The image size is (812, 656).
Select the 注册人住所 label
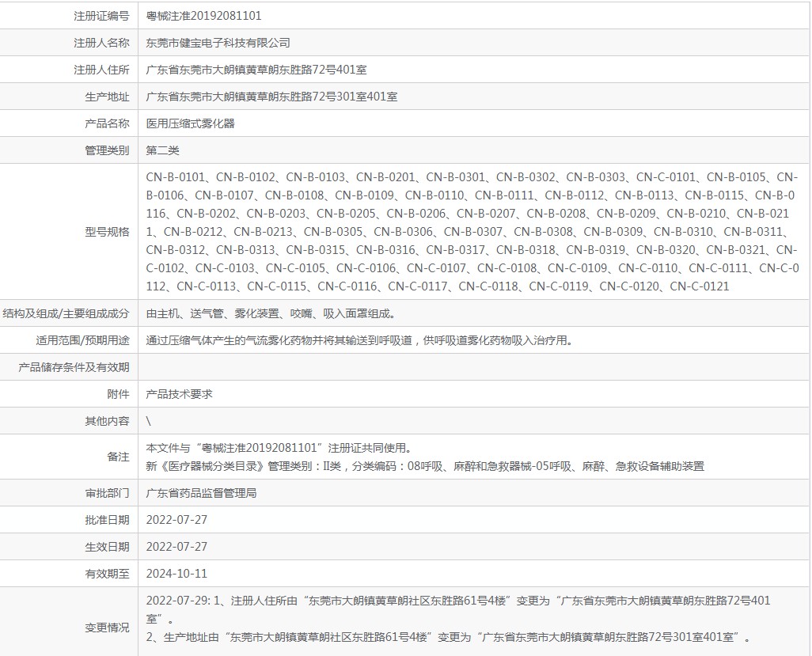pyautogui.click(x=101, y=70)
